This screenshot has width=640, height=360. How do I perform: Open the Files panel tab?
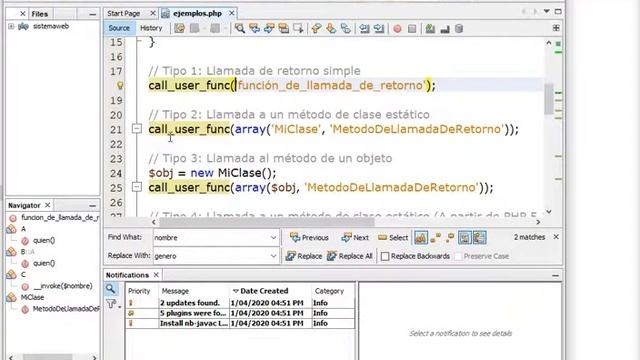(x=40, y=14)
